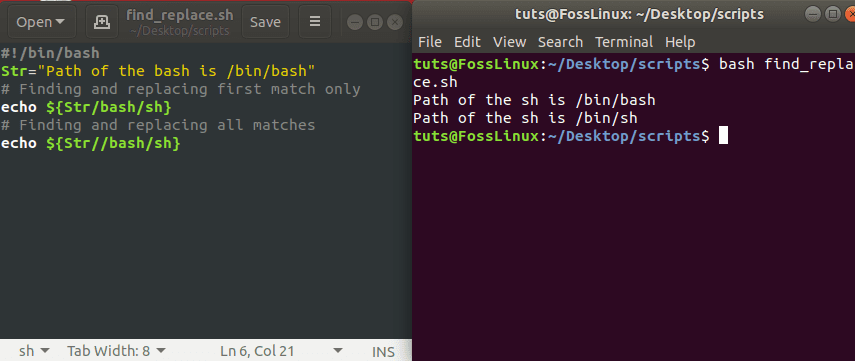Click the new document icon in gedit
The image size is (855, 361).
coord(102,22)
